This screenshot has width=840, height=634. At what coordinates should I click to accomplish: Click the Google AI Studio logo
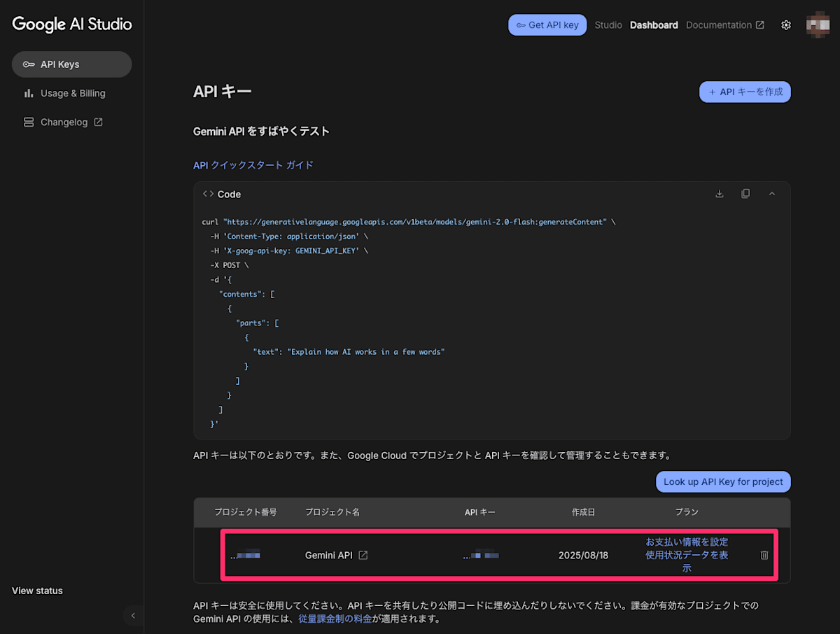coord(71,24)
